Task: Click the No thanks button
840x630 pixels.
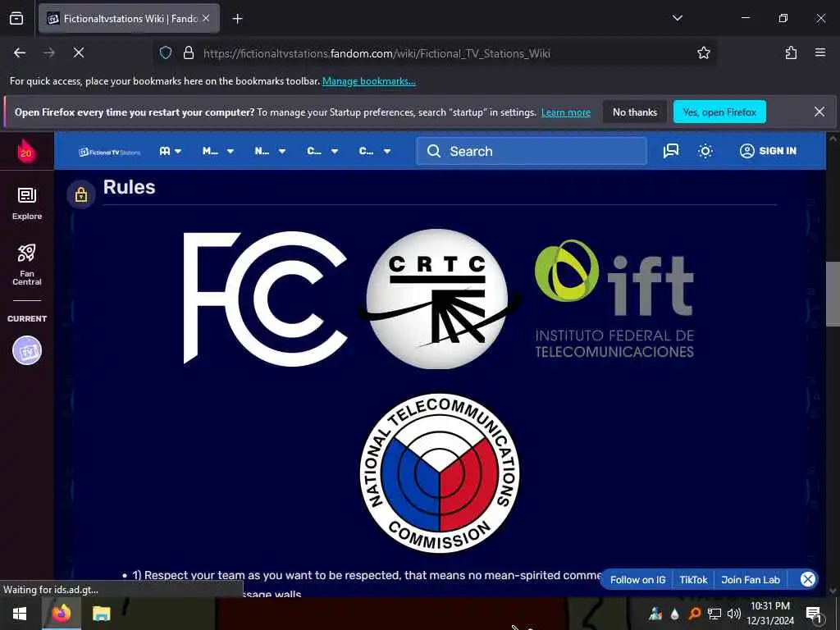Action: [635, 112]
